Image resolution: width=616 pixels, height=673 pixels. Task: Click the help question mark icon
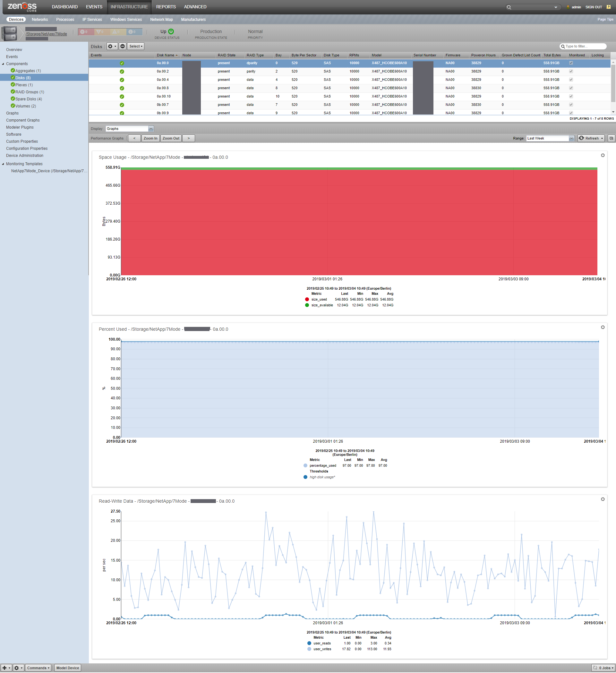tap(608, 7)
